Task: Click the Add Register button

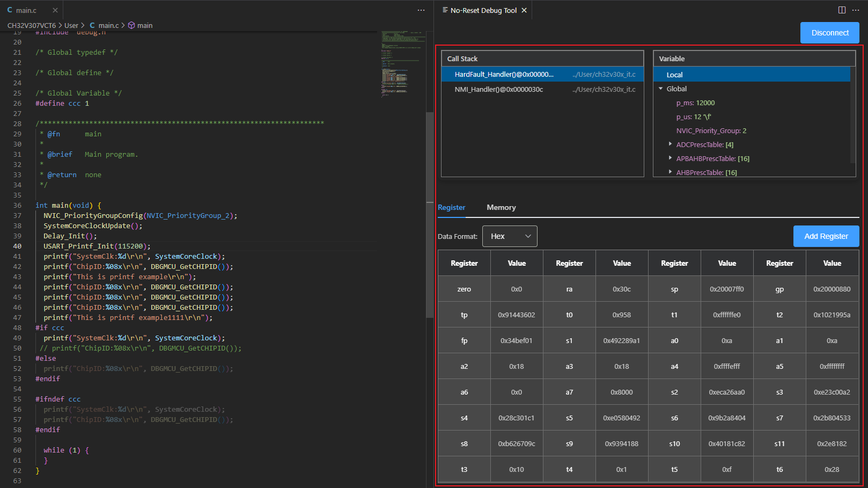Action: (x=826, y=236)
